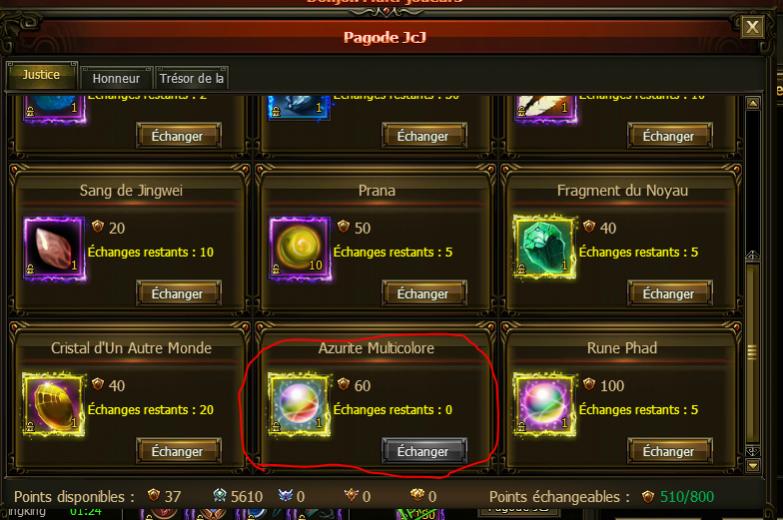Click the scrollbar down arrow
Viewport: 783px width, 520px height.
[x=753, y=466]
